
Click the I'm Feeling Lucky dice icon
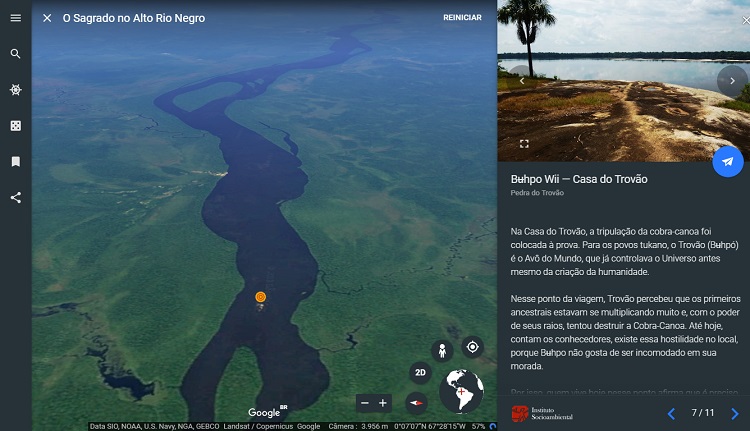(x=15, y=126)
